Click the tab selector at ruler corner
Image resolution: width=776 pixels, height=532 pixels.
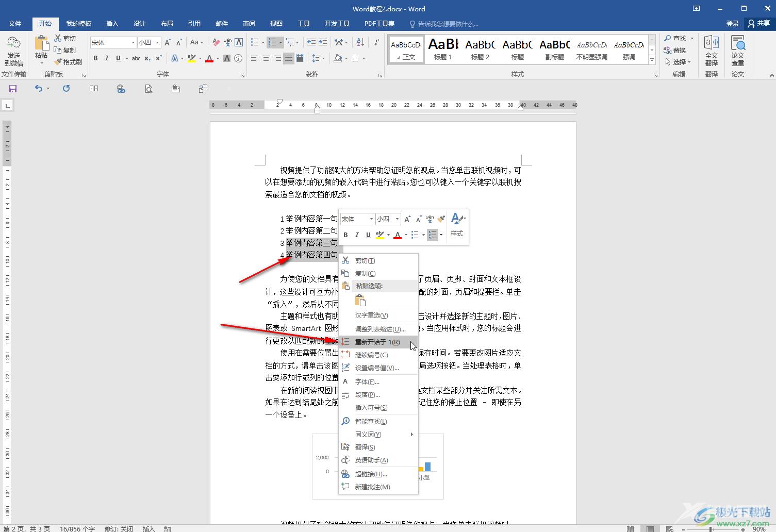[x=7, y=106]
